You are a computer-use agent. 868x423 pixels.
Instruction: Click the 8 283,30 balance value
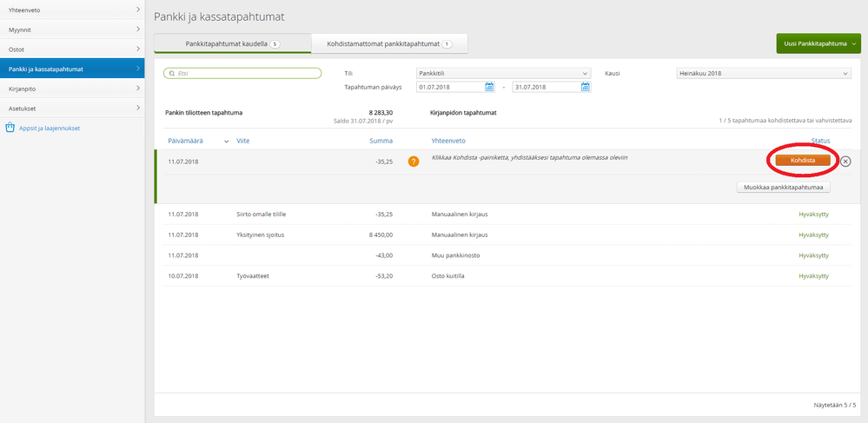pos(381,112)
